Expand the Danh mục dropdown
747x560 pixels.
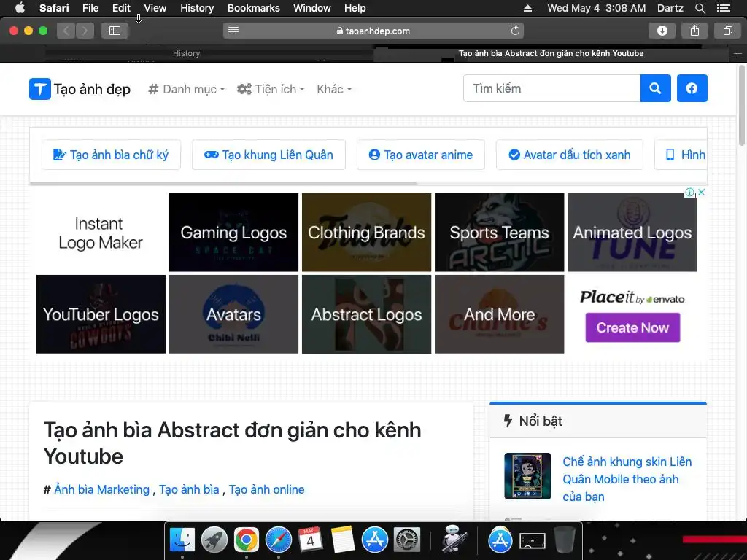186,89
